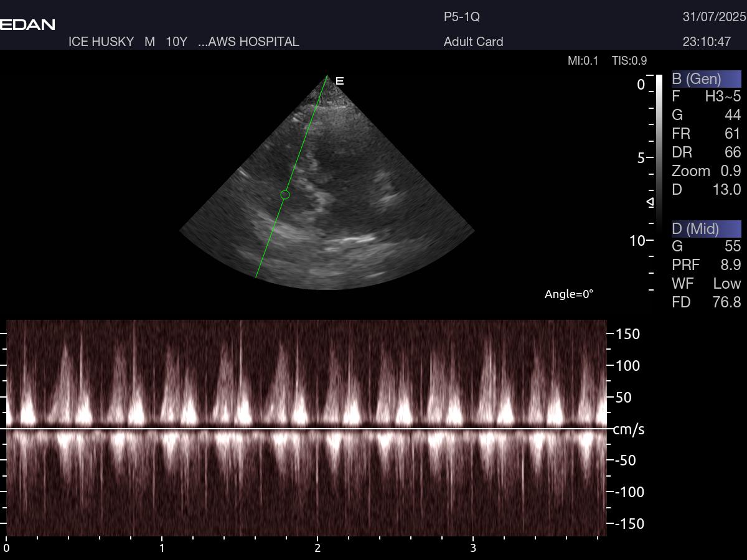Select the Zoom 0.9 parameter
Screen dimensions: 747x560
click(706, 171)
